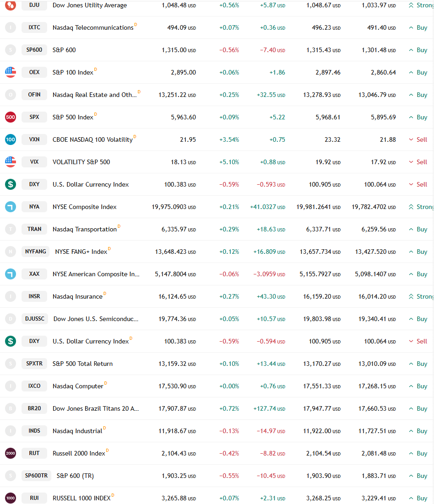Open the NYFANG ticker badge
Viewport: 434px width, 504px height.
click(x=35, y=252)
